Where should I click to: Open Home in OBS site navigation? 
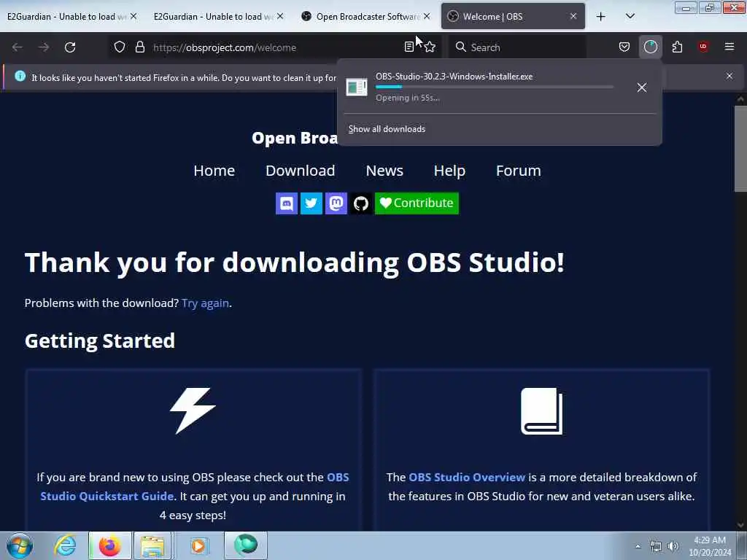coord(214,171)
